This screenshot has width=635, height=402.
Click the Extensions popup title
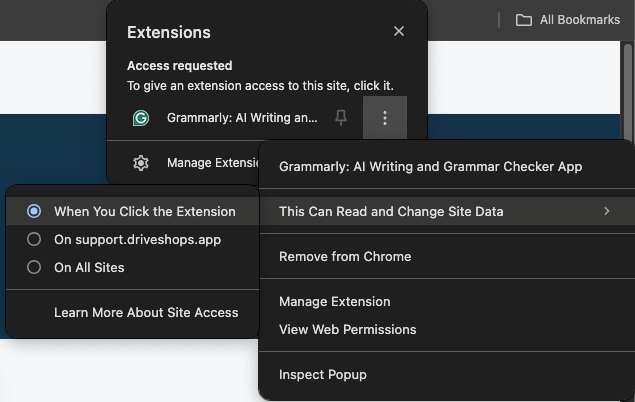[168, 32]
